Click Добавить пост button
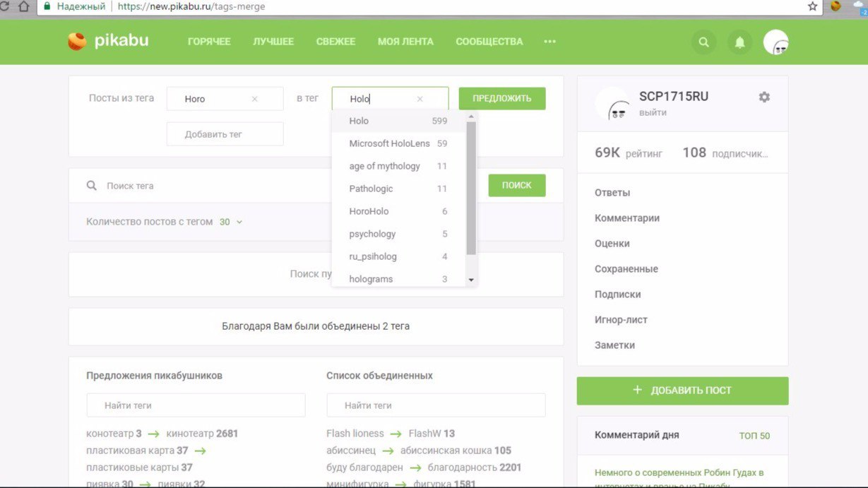868x488 pixels. tap(682, 391)
